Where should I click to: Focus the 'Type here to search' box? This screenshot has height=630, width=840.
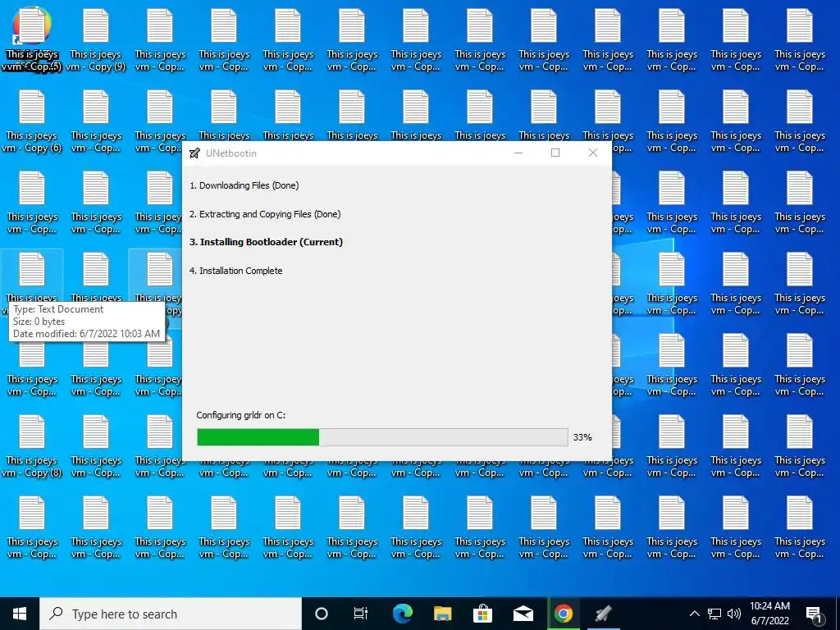point(171,614)
